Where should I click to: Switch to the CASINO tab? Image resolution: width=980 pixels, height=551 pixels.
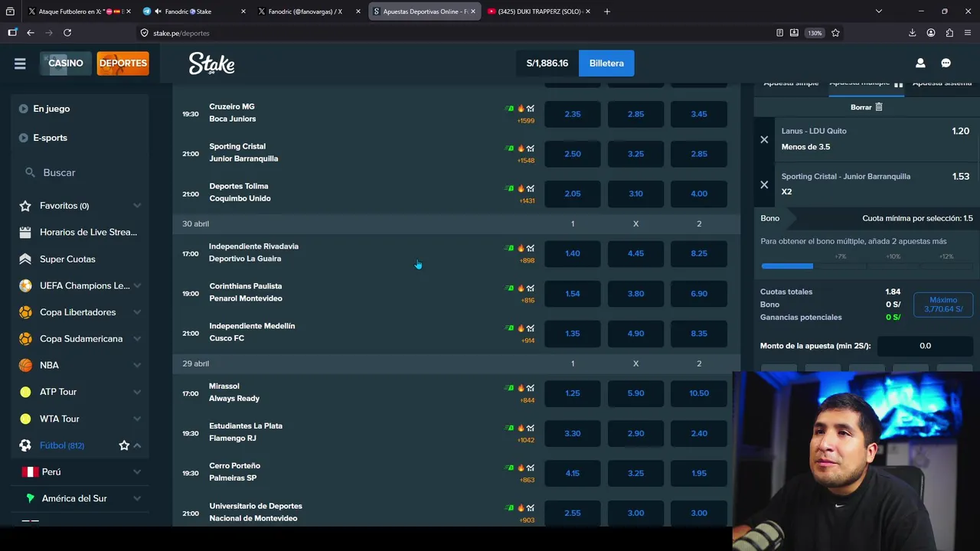tap(66, 64)
